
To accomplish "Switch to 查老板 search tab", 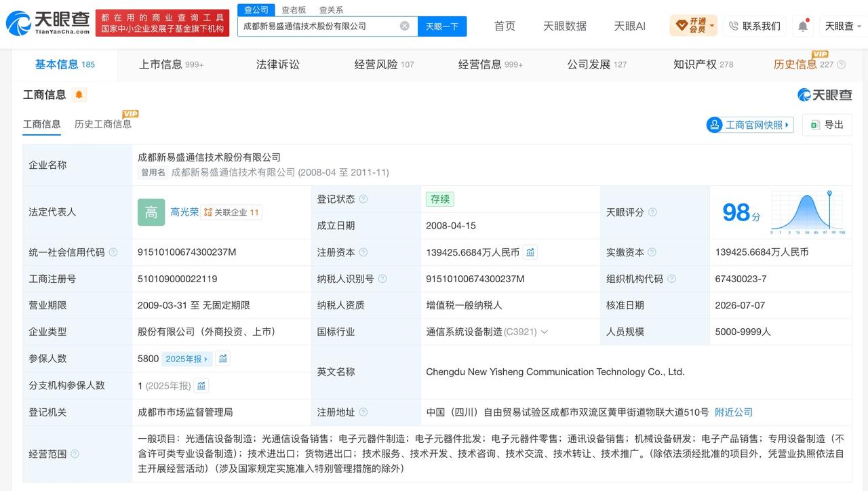I will 294,10.
